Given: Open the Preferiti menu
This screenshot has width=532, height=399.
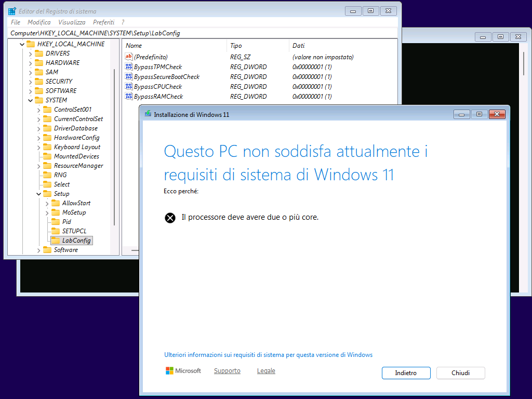Looking at the screenshot, I should coord(103,22).
